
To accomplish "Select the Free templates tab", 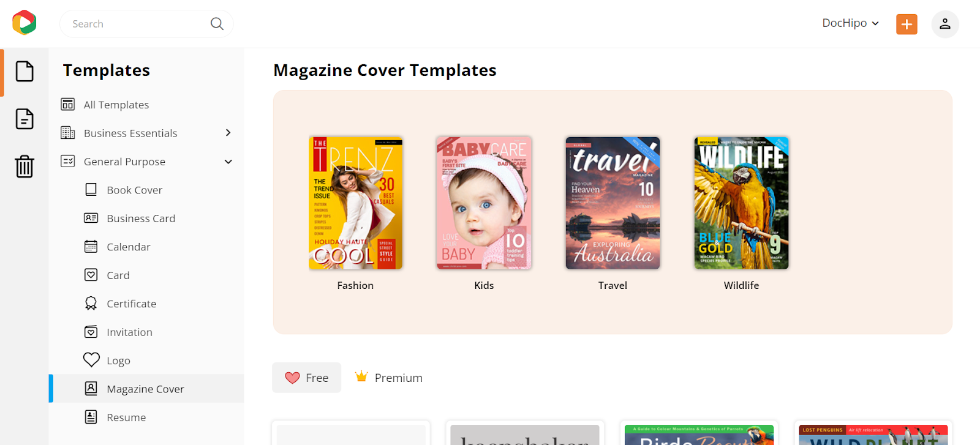I will pos(306,378).
